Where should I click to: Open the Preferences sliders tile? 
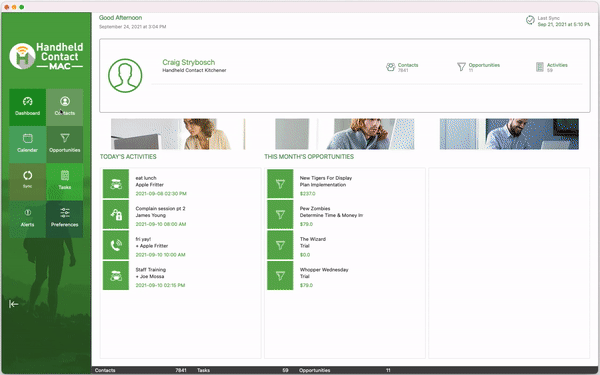click(65, 219)
